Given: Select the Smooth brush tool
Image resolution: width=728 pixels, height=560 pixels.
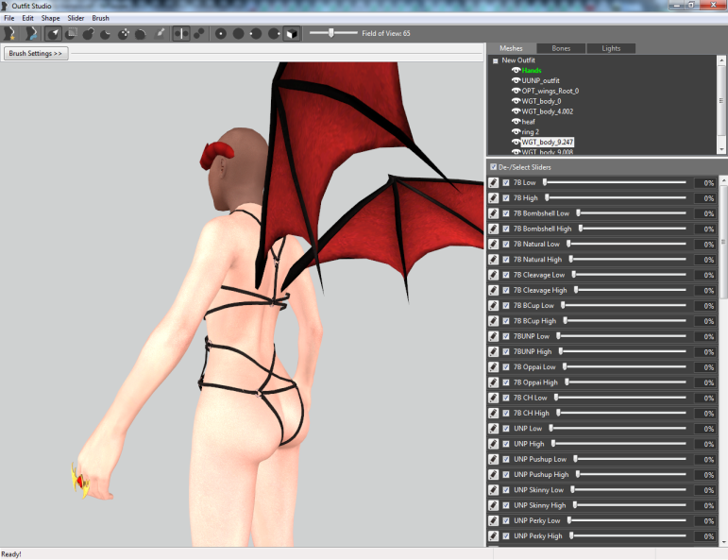Looking at the screenshot, I should pyautogui.click(x=140, y=33).
